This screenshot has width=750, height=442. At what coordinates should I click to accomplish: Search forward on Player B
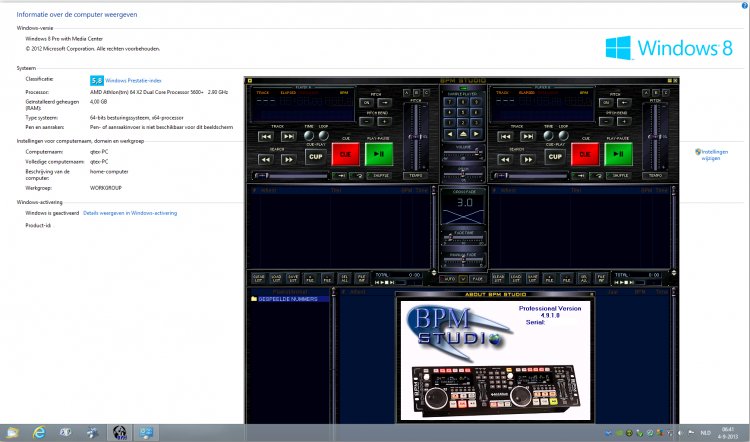[528, 159]
